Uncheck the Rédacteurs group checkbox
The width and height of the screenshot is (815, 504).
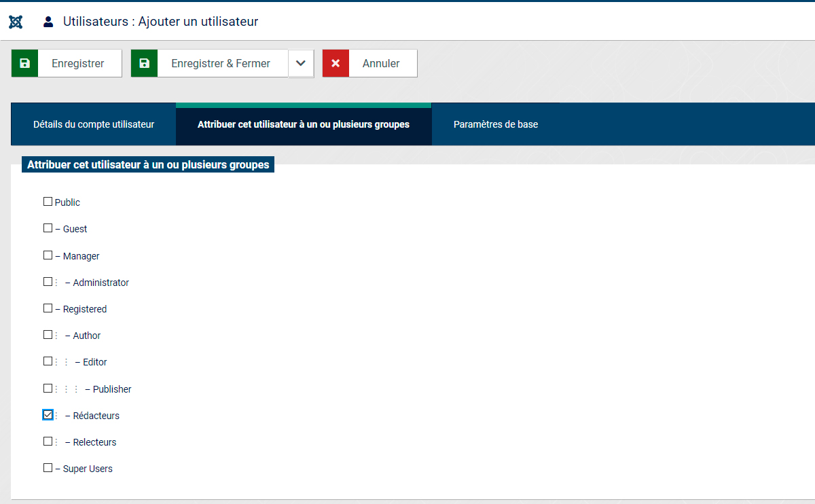(x=48, y=414)
